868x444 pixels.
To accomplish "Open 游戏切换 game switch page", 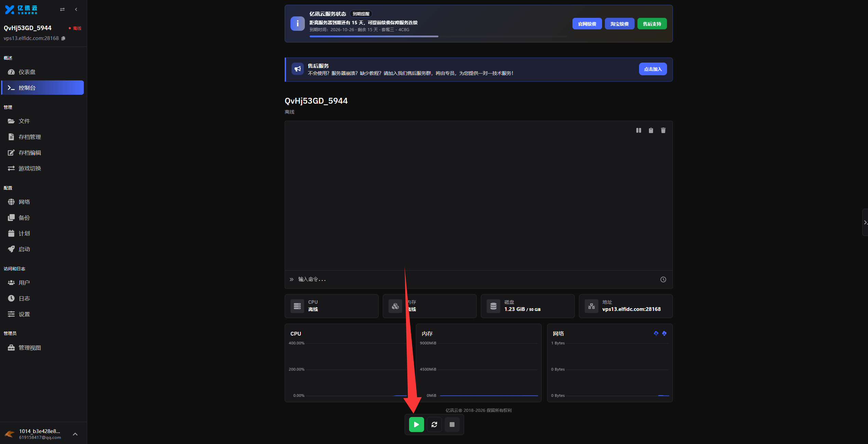I will tap(43, 168).
